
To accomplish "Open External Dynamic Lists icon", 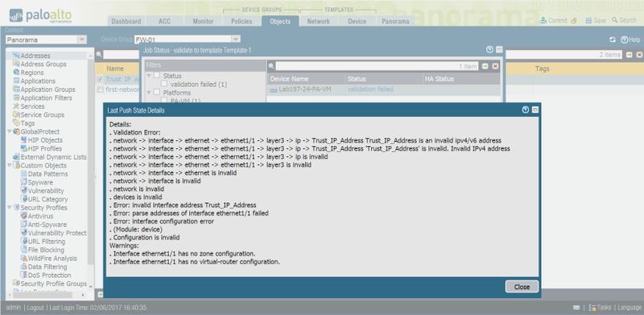I will click(16, 156).
